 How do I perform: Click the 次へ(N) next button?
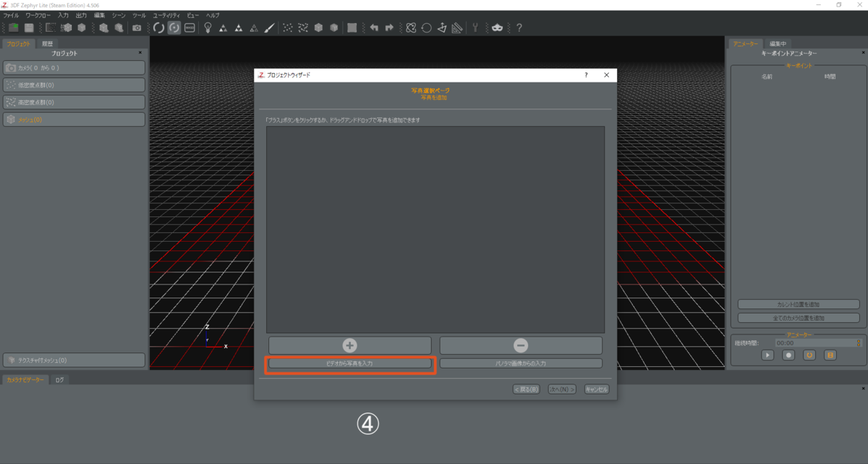point(562,389)
